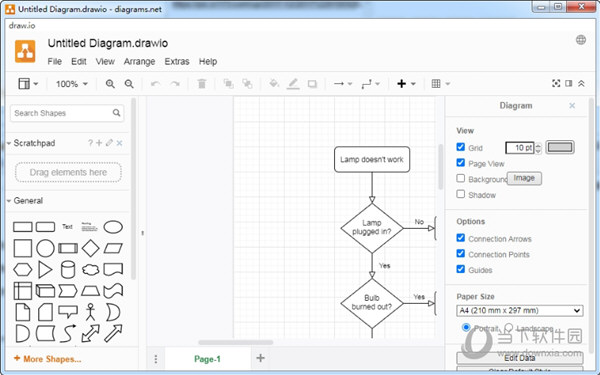Image resolution: width=600 pixels, height=375 pixels.
Task: Select the Landscape radio button
Action: [509, 328]
